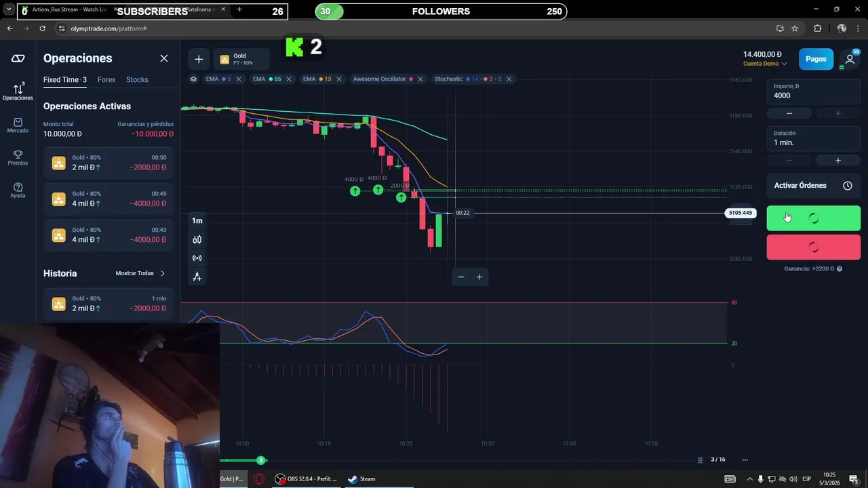Image resolution: width=868 pixels, height=488 pixels.
Task: Increase the trade amount
Action: tap(837, 113)
